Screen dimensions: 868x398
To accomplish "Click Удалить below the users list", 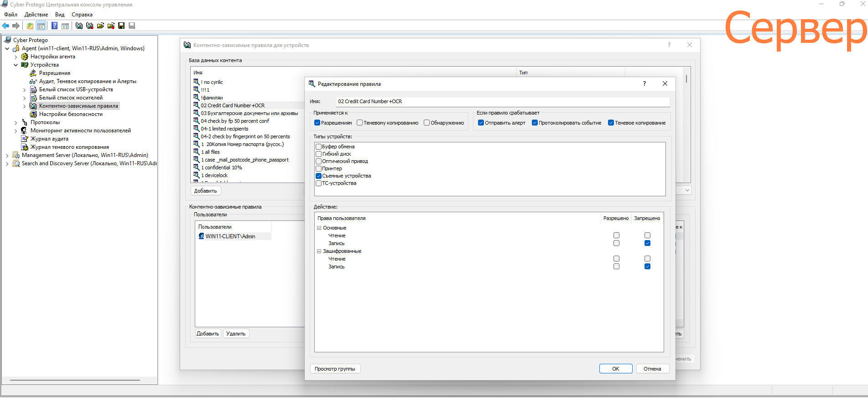I will (x=236, y=334).
